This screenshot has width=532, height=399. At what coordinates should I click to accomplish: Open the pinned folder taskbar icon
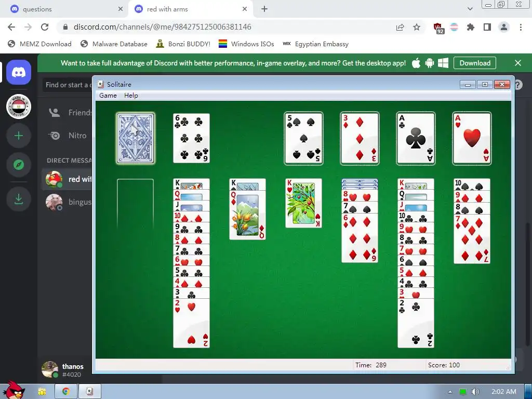[42, 392]
